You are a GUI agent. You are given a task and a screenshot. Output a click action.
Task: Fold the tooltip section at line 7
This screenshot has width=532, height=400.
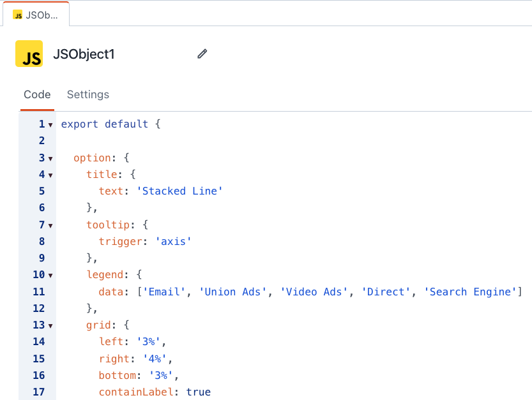click(50, 225)
